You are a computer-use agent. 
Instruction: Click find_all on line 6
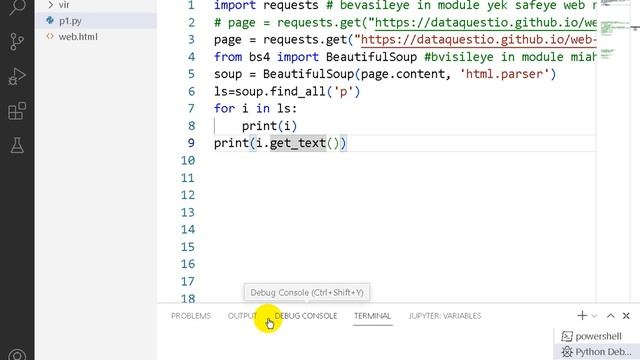click(x=298, y=92)
